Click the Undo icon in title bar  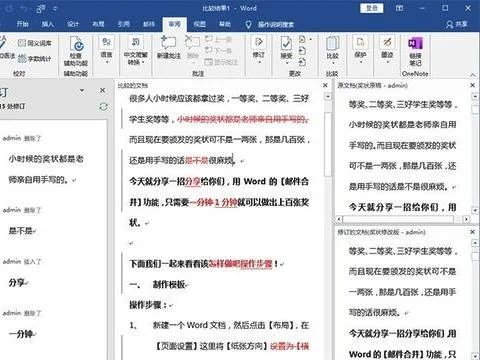coord(25,8)
